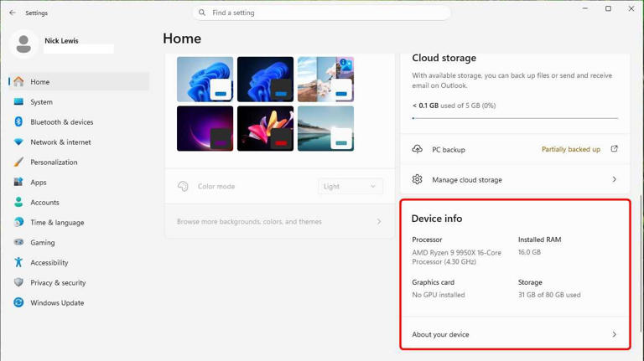Click the Manage cloud storage gear icon
Image resolution: width=644 pixels, height=361 pixels.
[x=418, y=180]
